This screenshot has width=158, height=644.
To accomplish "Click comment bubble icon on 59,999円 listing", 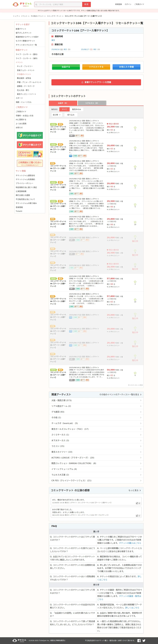I will (x=108, y=378).
